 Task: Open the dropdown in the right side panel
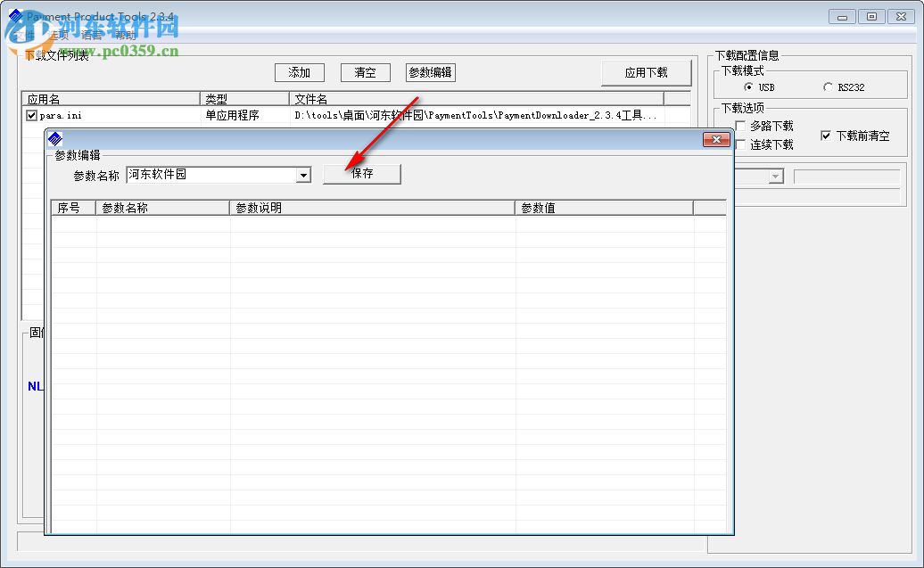775,176
